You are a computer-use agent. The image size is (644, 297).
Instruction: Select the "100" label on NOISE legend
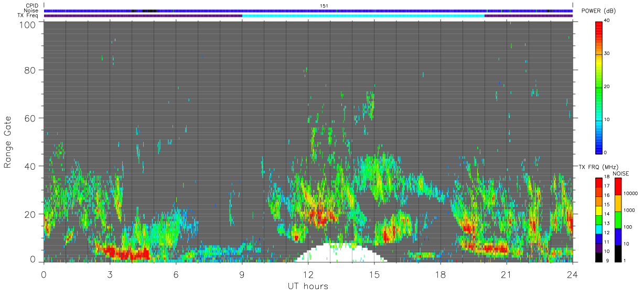[x=628, y=227]
